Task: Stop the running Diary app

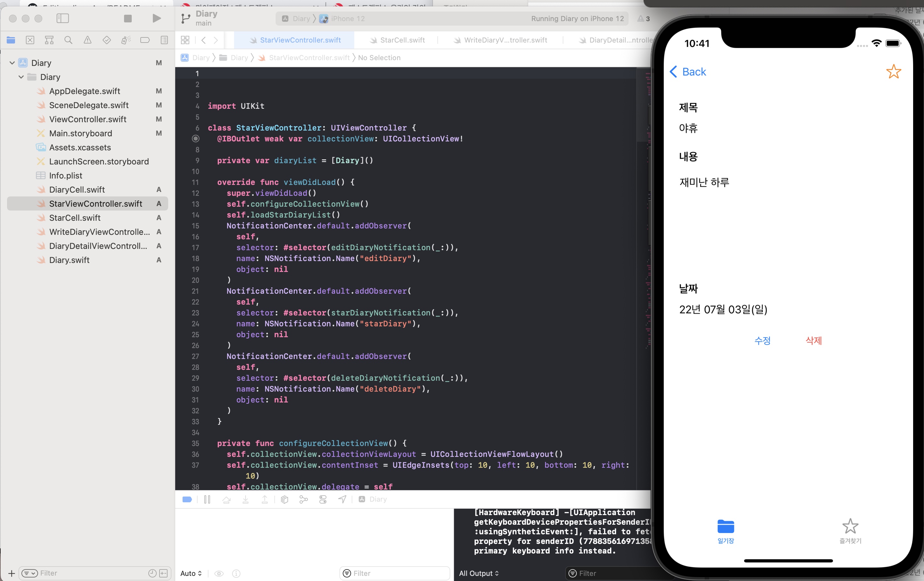Action: click(x=128, y=19)
